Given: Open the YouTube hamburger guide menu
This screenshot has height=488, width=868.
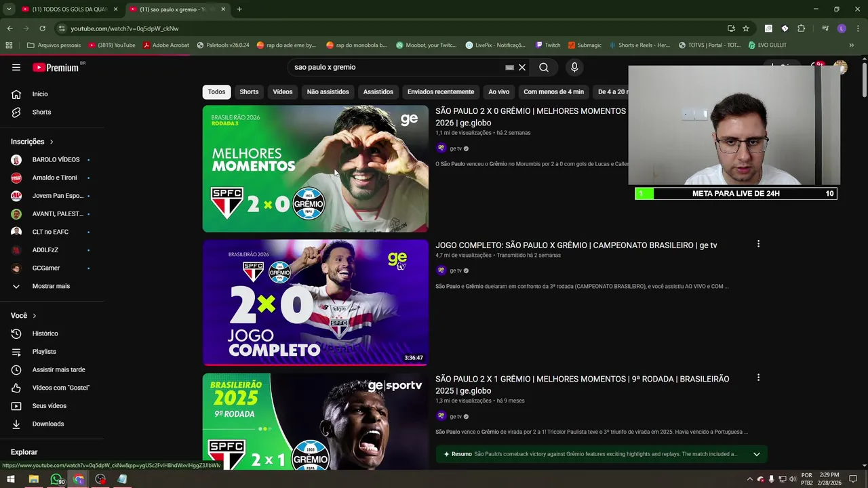Looking at the screenshot, I should 16,67.
